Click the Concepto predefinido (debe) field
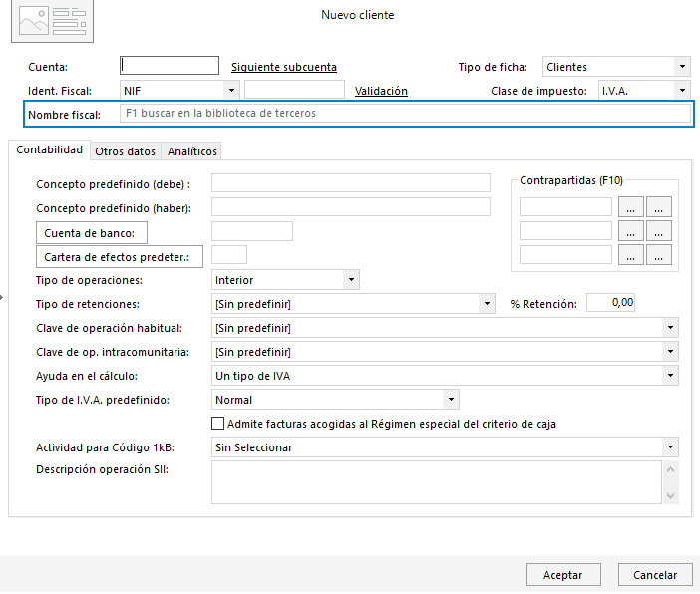The height and width of the screenshot is (594, 700). 351,183
